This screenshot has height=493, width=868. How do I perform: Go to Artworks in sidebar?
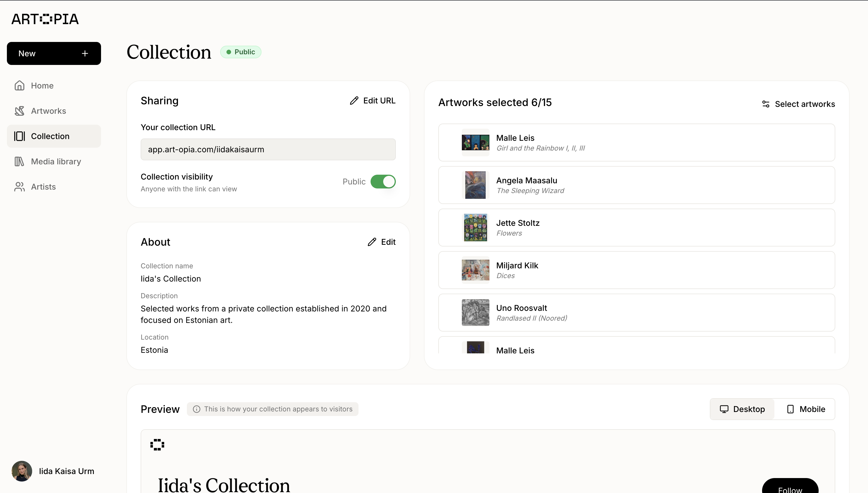point(49,111)
